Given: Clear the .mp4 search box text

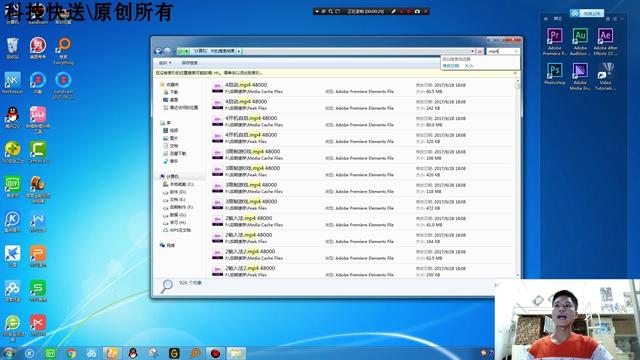Looking at the screenshot, I should [x=516, y=51].
